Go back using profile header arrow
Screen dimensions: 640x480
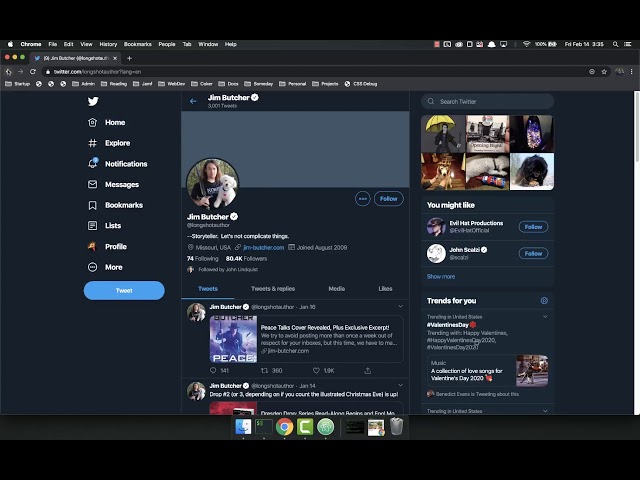coord(193,101)
